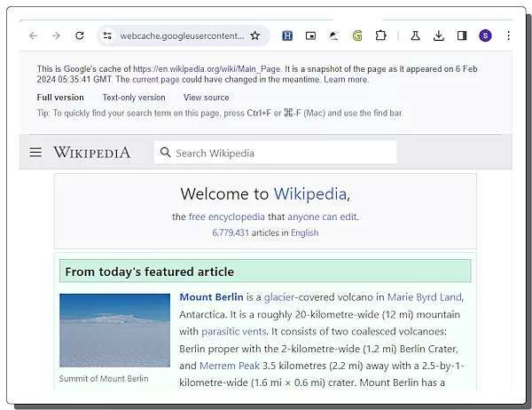Open the Mount Berlin summit thumbnail image
Viewport: 532px width, 410px height.
tap(114, 330)
